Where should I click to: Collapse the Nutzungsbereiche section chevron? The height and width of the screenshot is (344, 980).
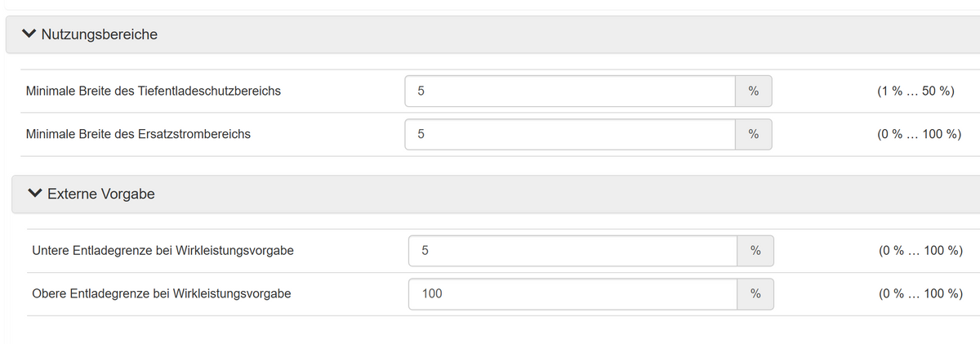point(30,34)
